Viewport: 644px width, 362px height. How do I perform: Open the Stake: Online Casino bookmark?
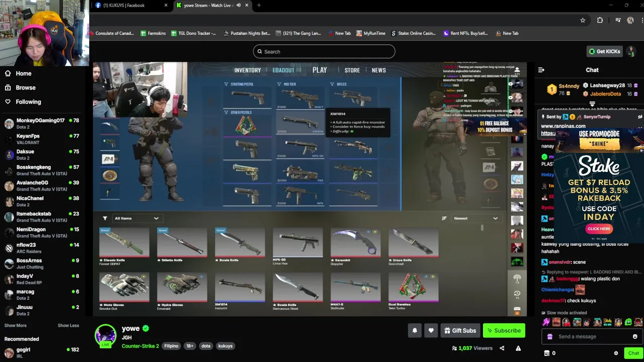pyautogui.click(x=414, y=33)
